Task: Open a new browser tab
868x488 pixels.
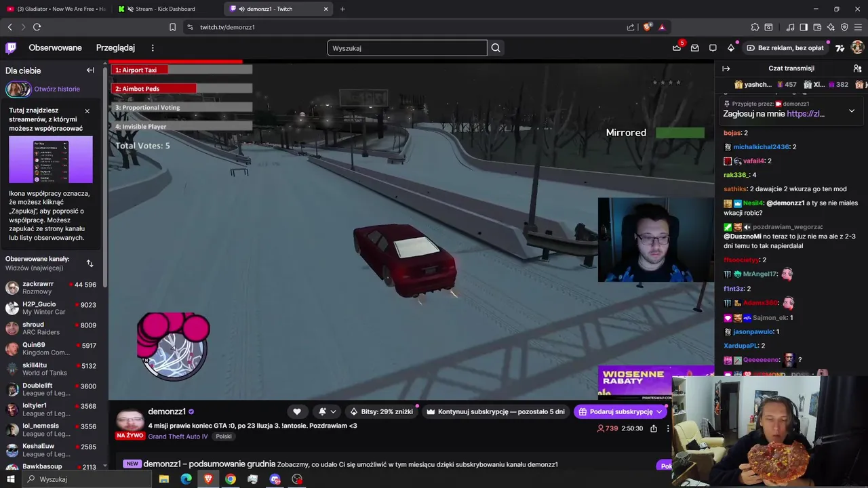Action: click(342, 9)
